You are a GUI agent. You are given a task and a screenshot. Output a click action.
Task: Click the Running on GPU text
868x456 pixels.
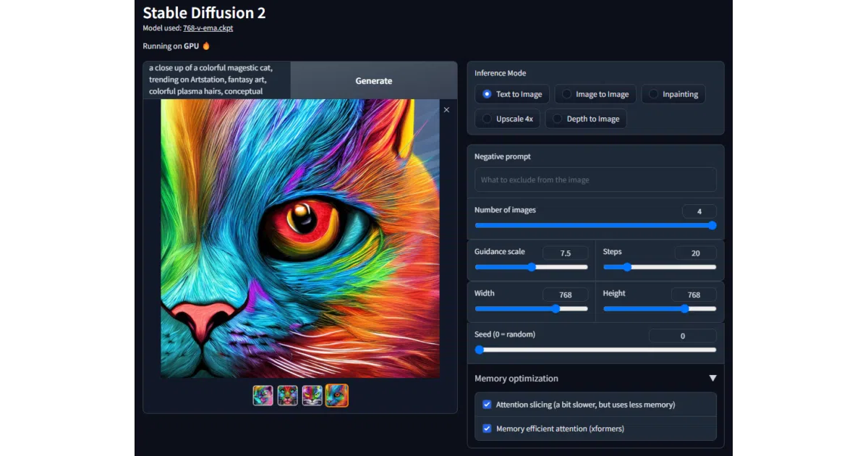pyautogui.click(x=172, y=46)
